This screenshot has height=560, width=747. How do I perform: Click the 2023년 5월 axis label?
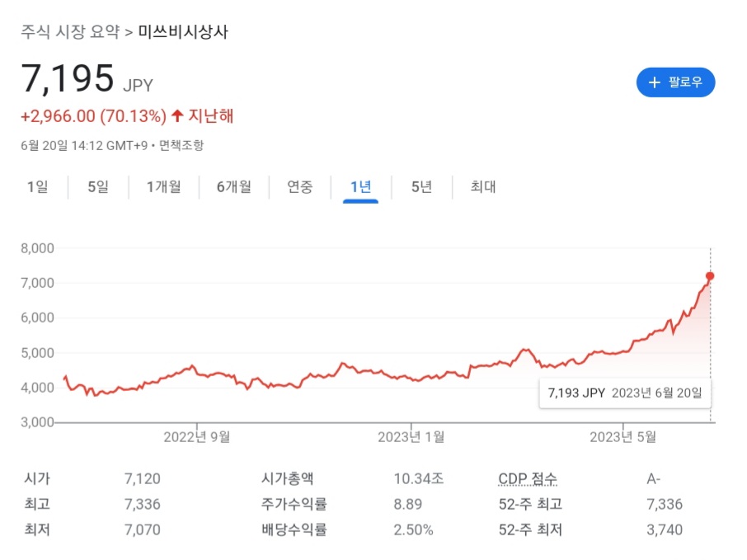623,437
